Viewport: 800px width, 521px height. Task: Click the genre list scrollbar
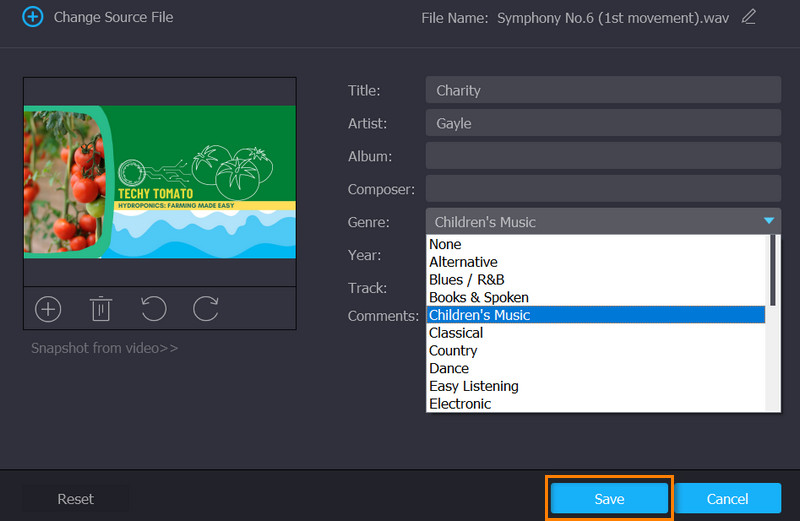(772, 270)
